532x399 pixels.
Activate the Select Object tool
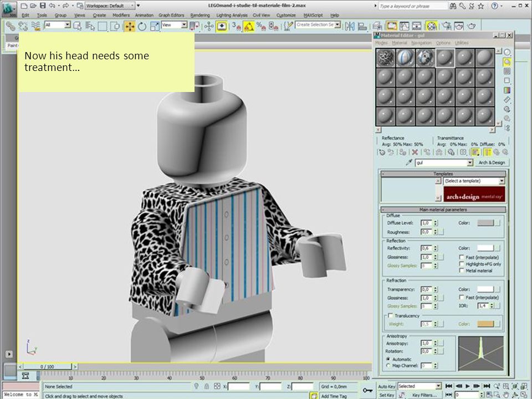coord(78,26)
